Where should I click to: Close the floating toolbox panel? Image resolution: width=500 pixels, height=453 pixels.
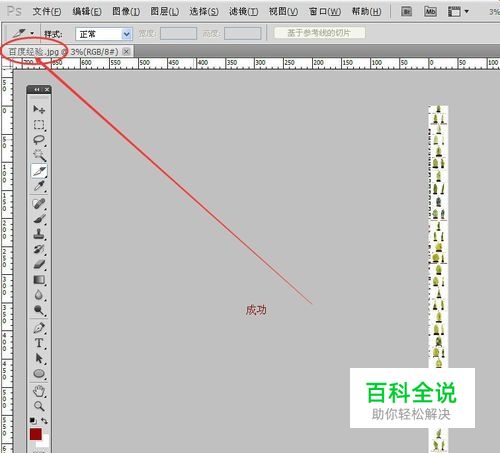[x=47, y=89]
